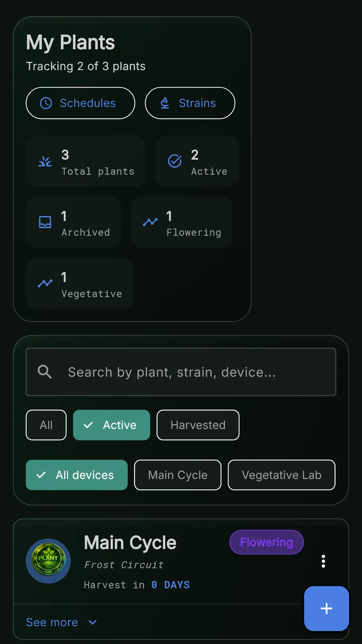The image size is (362, 644).
Task: Click the growth chart icon beside Vegetative count
Action: [x=45, y=283]
